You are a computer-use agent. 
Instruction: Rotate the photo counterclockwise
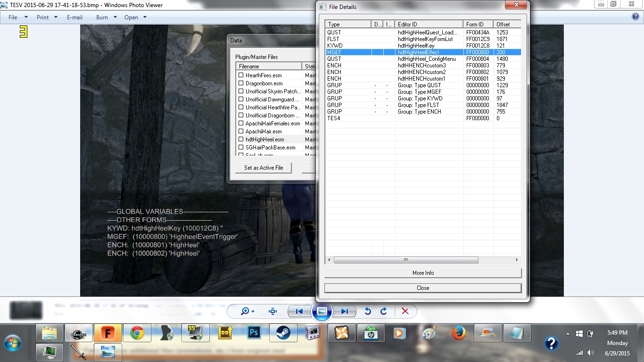pyautogui.click(x=368, y=311)
